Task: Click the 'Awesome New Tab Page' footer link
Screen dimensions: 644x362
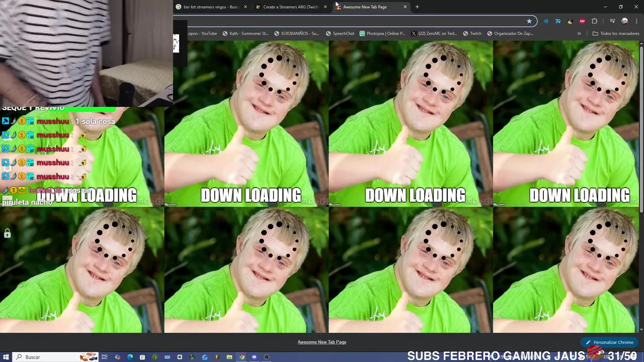Action: click(322, 342)
